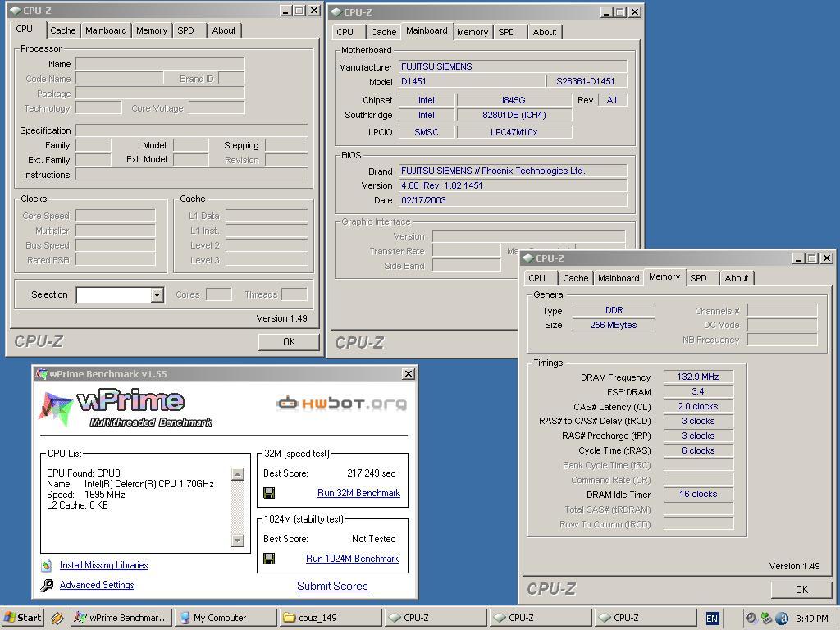The image size is (840, 630).
Task: Click OK in the Memory CPU-Z window
Action: pyautogui.click(x=802, y=589)
